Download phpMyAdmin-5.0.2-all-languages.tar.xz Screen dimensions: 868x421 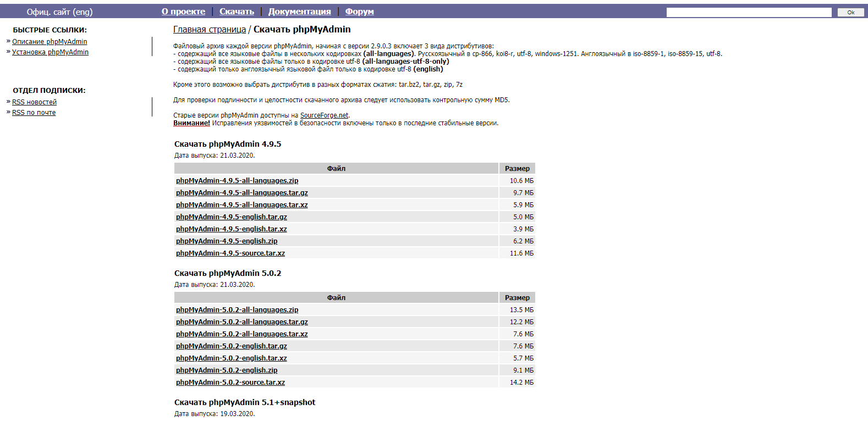click(x=241, y=334)
